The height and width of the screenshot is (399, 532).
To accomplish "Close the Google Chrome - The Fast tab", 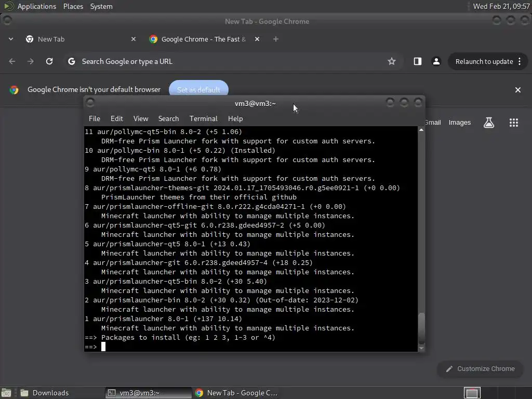I will pos(257,39).
